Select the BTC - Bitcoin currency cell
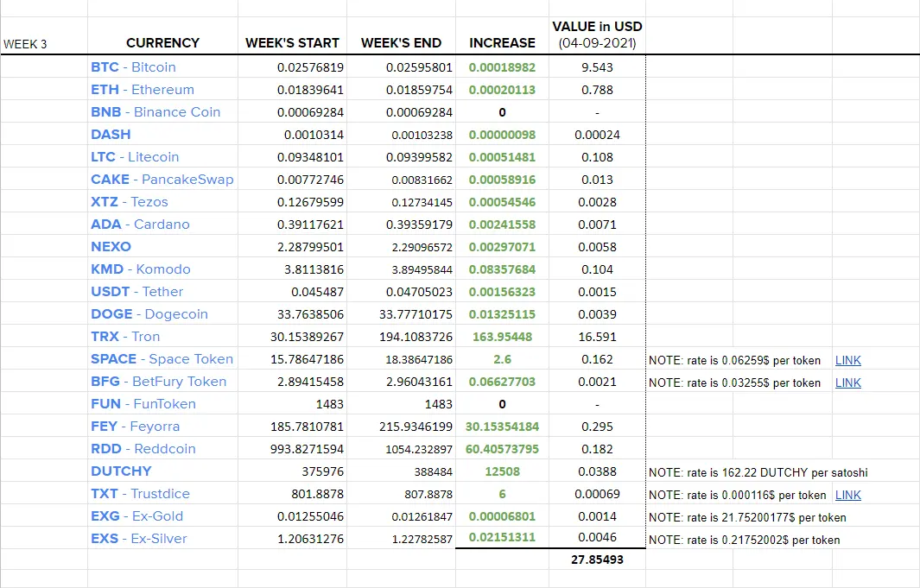Screen dimensions: 920x588 (x=162, y=66)
